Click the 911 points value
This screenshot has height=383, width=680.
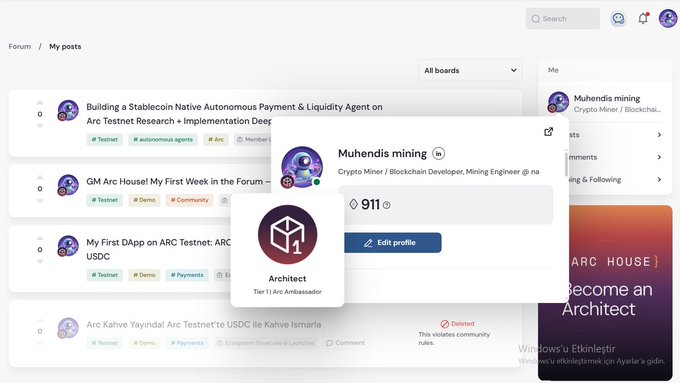tap(370, 205)
